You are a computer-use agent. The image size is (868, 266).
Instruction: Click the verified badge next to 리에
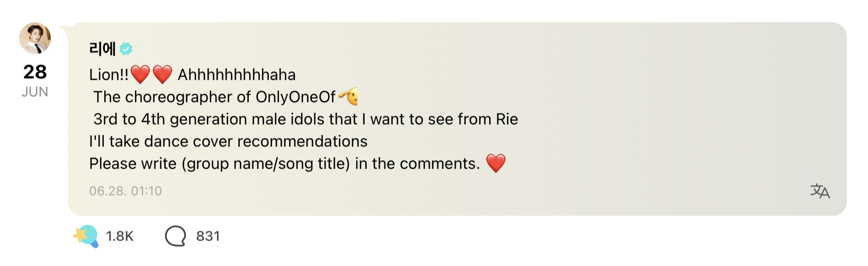pos(126,49)
